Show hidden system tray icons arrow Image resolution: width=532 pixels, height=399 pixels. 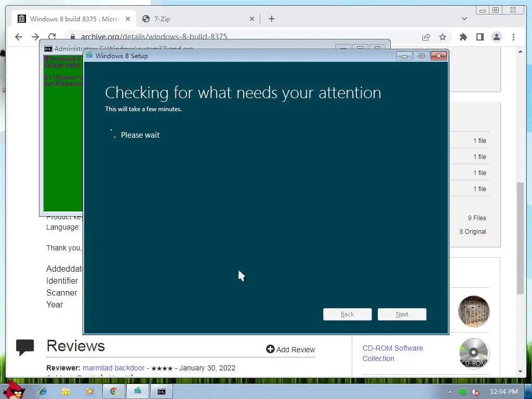[450, 392]
